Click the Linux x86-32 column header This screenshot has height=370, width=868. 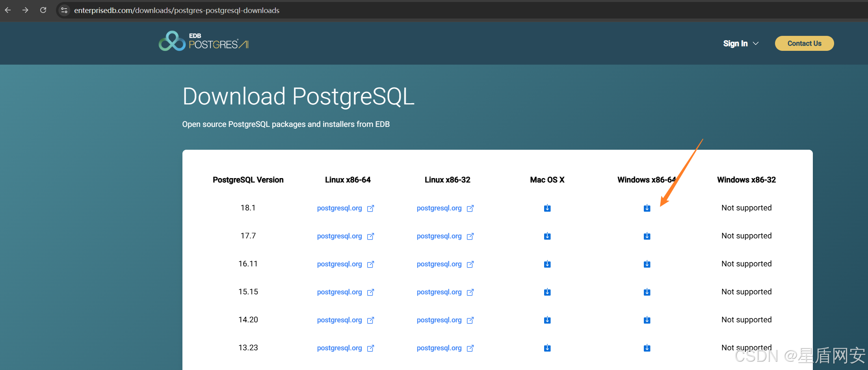(447, 180)
